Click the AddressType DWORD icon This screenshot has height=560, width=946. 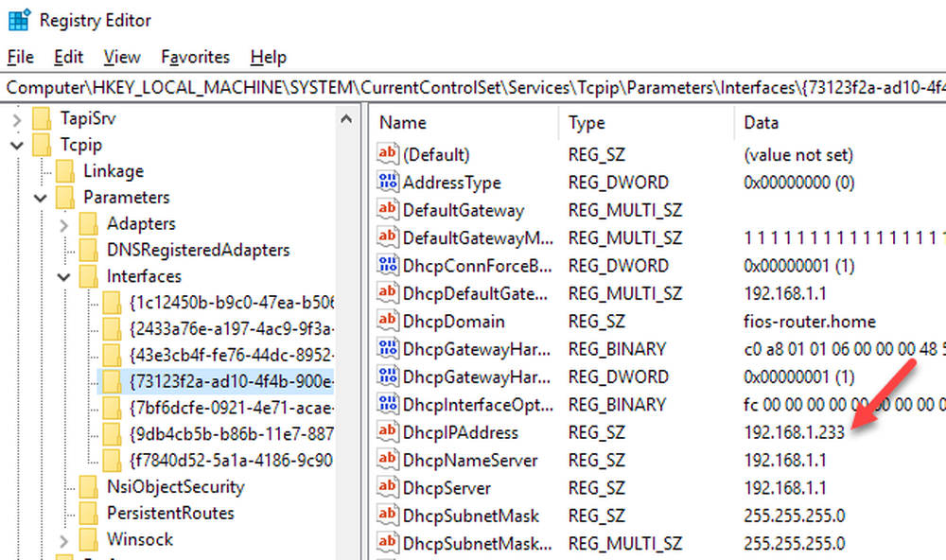point(387,182)
